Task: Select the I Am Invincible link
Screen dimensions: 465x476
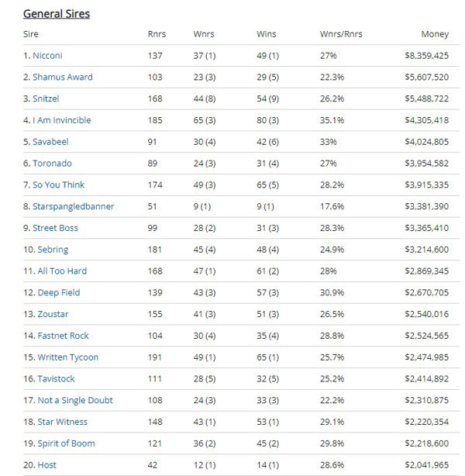Action: coord(61,120)
